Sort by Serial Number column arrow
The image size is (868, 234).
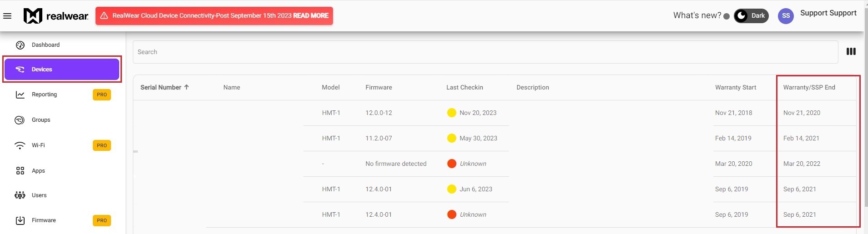[187, 87]
